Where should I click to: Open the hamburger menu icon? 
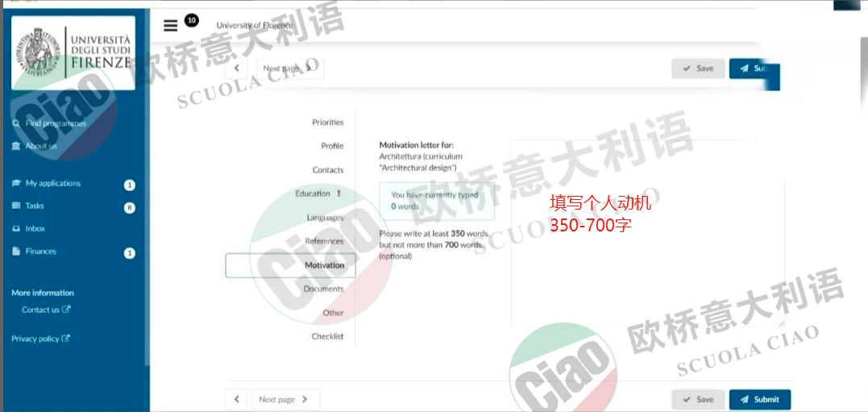[x=171, y=25]
